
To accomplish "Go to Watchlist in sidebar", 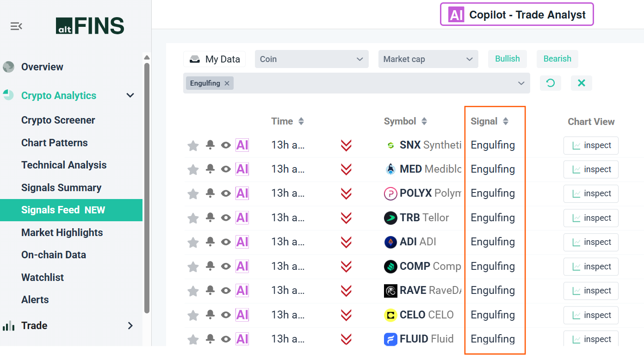I will (43, 278).
